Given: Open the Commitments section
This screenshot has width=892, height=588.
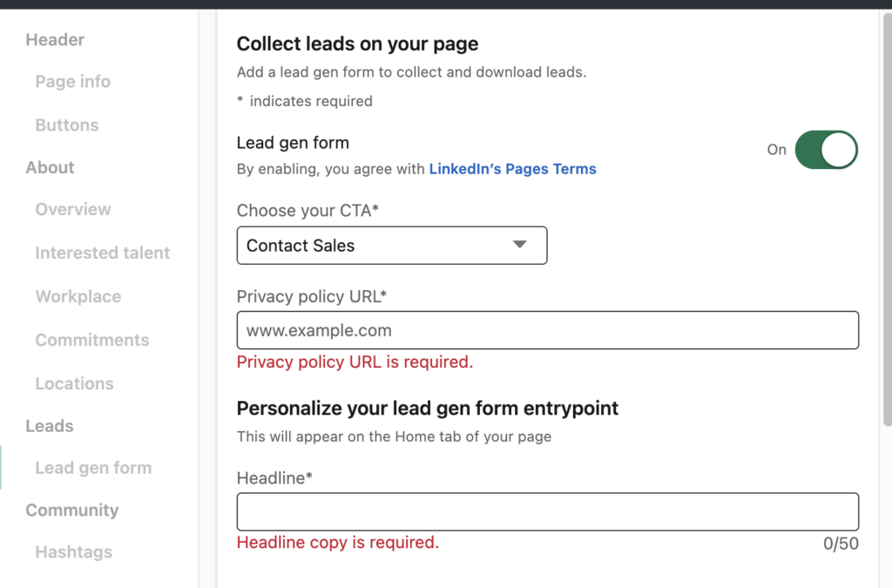Looking at the screenshot, I should point(91,340).
